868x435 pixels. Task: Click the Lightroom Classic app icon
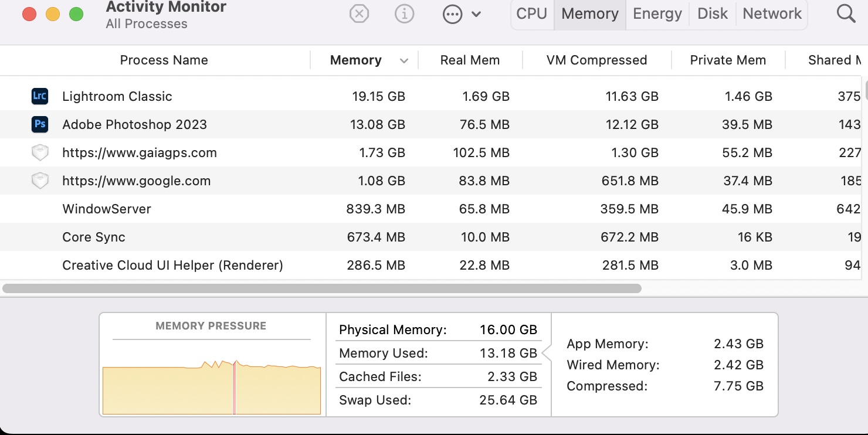coord(39,96)
